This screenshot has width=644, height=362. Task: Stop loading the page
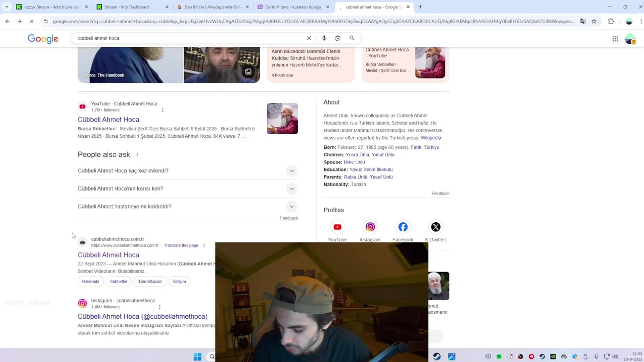coord(31,21)
